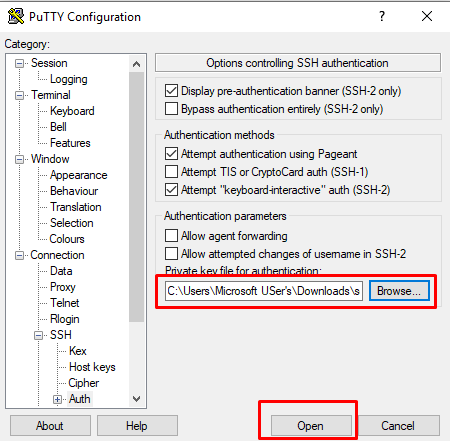450x441 pixels.
Task: Collapse the SSH tree node
Action: point(39,335)
